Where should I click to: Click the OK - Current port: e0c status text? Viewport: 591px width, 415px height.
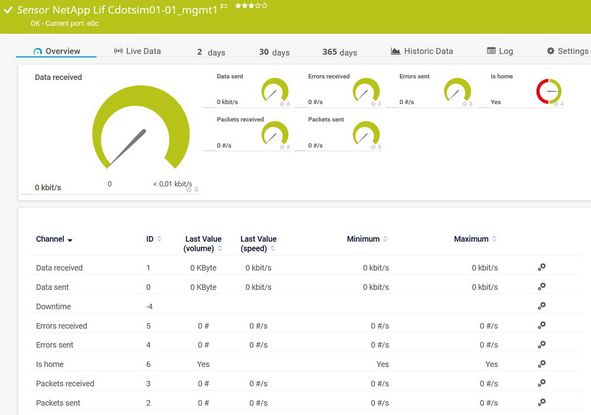point(64,23)
